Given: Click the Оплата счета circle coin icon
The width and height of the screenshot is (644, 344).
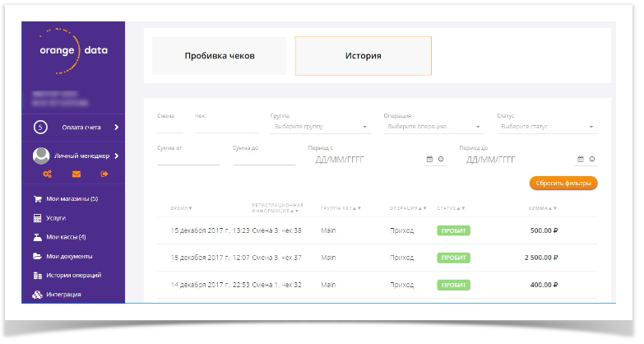Looking at the screenshot, I should click(39, 127).
